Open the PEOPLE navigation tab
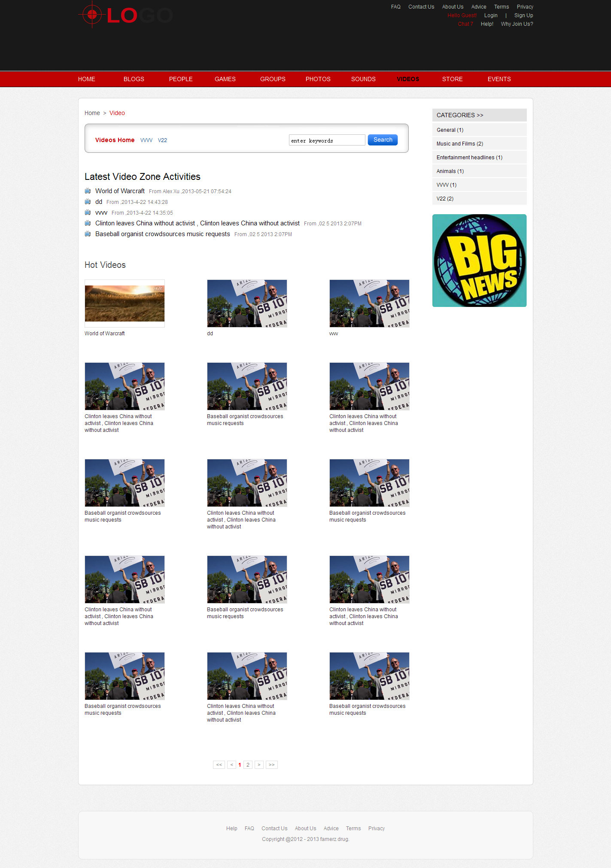The image size is (611, 868). [181, 79]
